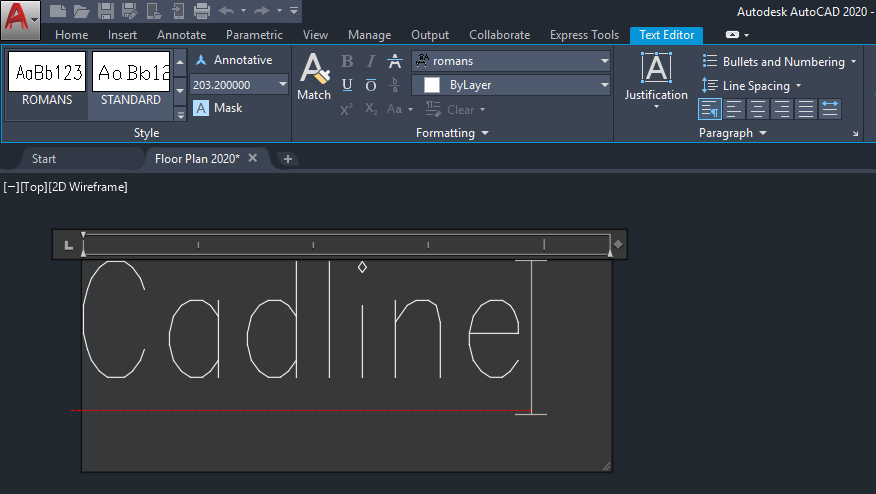This screenshot has height=494, width=876.
Task: Close the Floor Plan 2020 tab
Action: tap(253, 158)
